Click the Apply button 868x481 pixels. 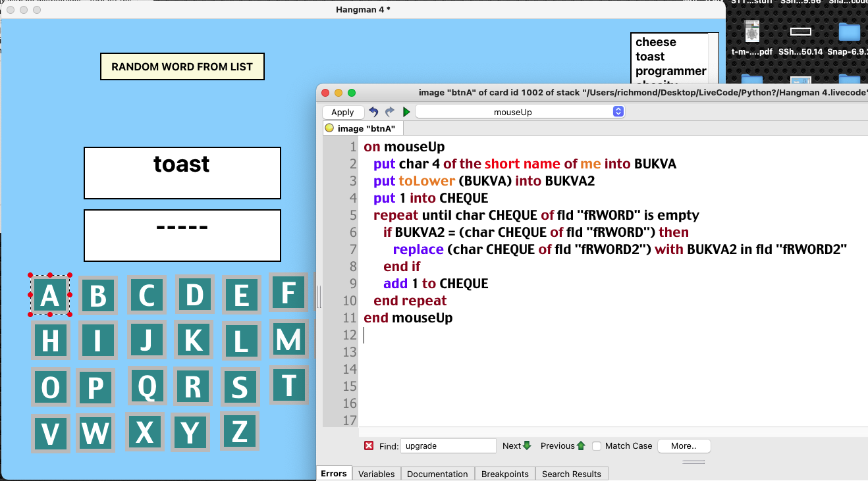pyautogui.click(x=342, y=113)
